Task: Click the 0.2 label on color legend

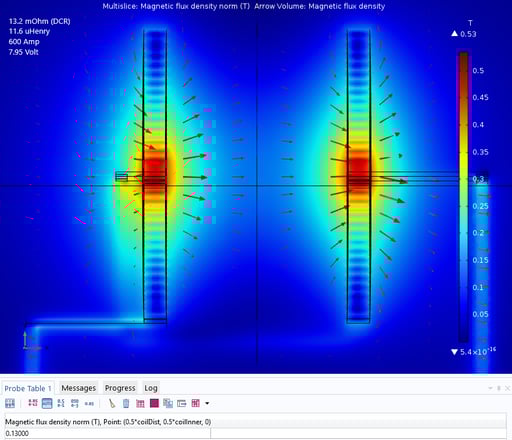Action: point(478,233)
